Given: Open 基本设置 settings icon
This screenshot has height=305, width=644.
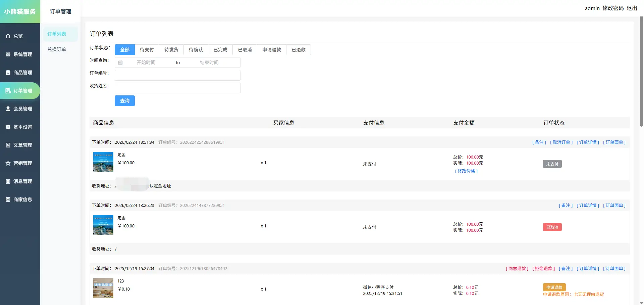Looking at the screenshot, I should (x=8, y=127).
